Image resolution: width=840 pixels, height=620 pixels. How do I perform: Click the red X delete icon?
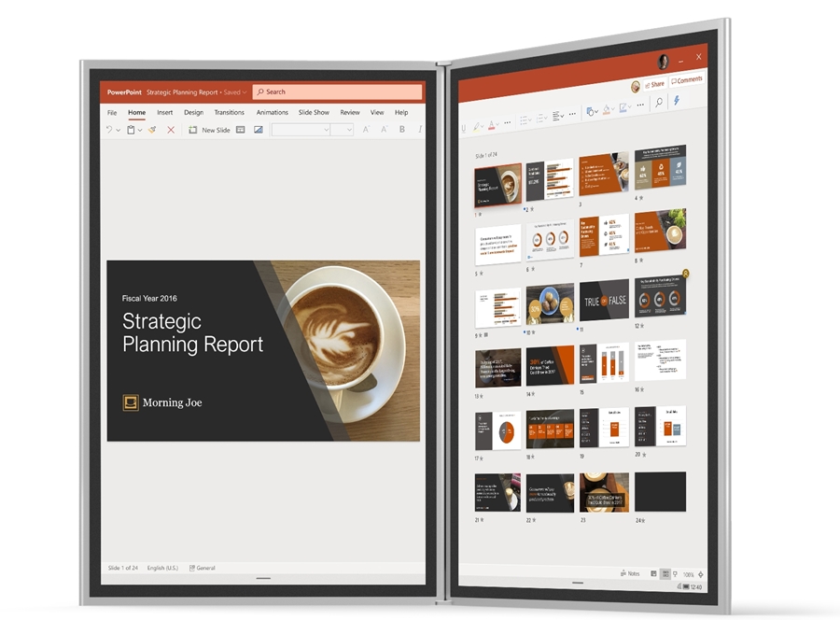(171, 130)
